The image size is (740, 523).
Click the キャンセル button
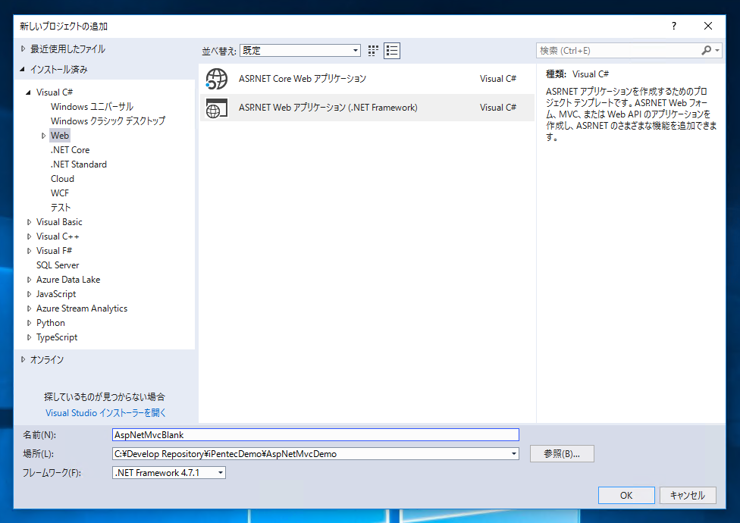[x=688, y=495]
